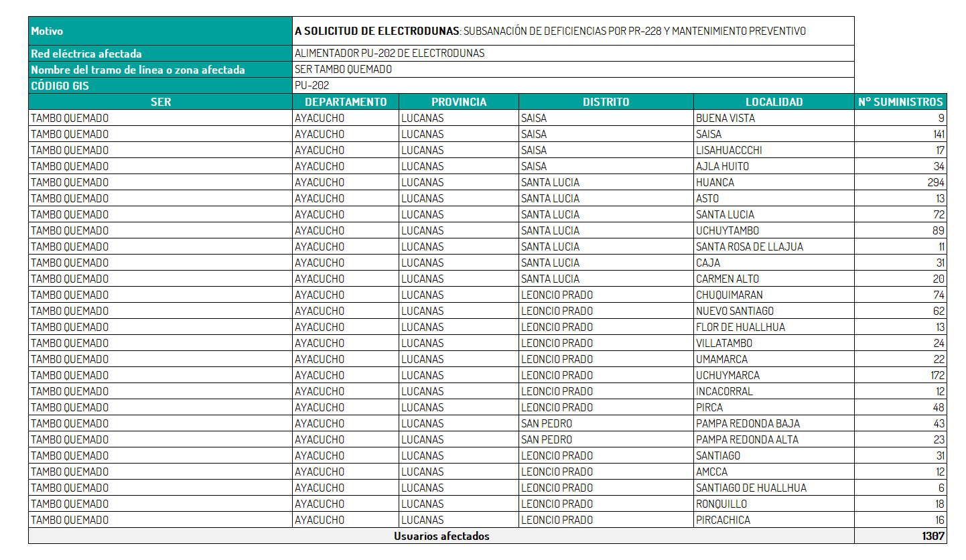Viewport: 966px width, 560px height.
Task: Select the N° SUMINISTROS column header
Action: 901,102
